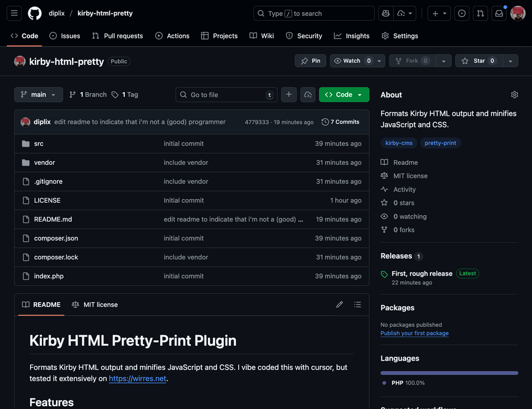The width and height of the screenshot is (532, 409).
Task: Open the main branch dropdown
Action: (x=38, y=95)
